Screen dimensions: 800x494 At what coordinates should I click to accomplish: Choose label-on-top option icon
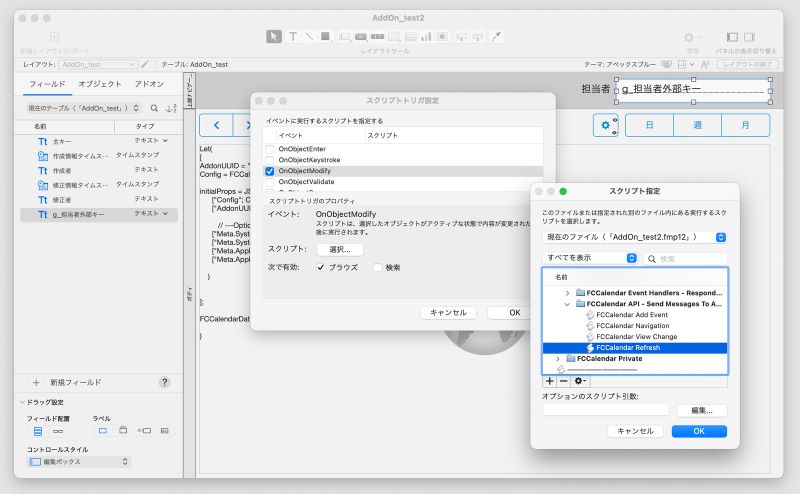123,430
